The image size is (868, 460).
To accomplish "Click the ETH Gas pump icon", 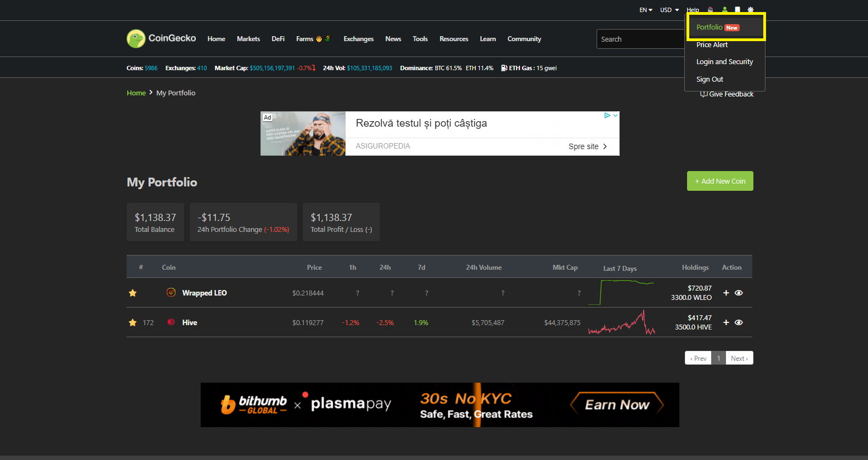I will [x=504, y=68].
